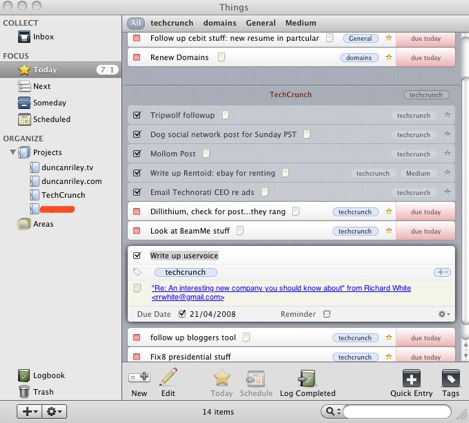Click star on follow up bloggers tool
Image resolution: width=469 pixels, height=423 pixels.
[389, 337]
